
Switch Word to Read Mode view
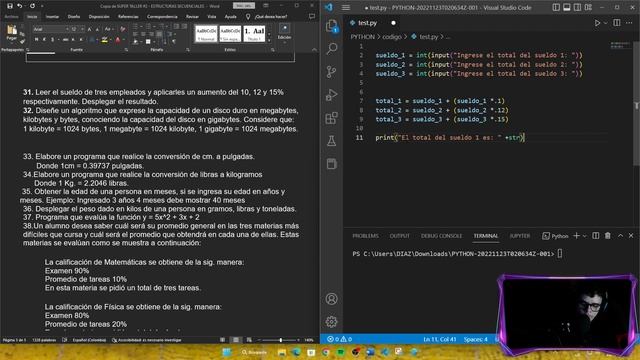pos(222,340)
